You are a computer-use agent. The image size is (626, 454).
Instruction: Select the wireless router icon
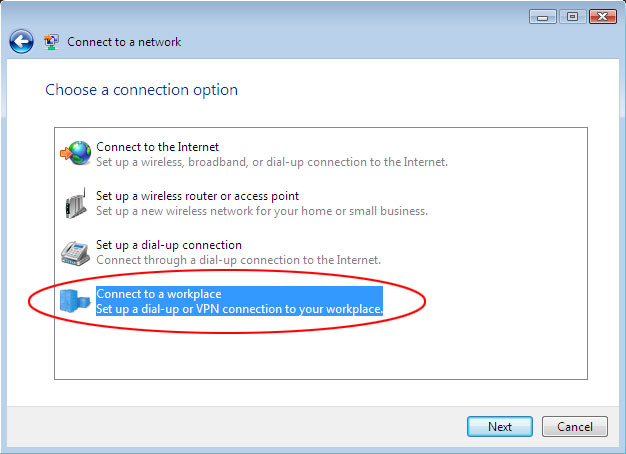[75, 203]
